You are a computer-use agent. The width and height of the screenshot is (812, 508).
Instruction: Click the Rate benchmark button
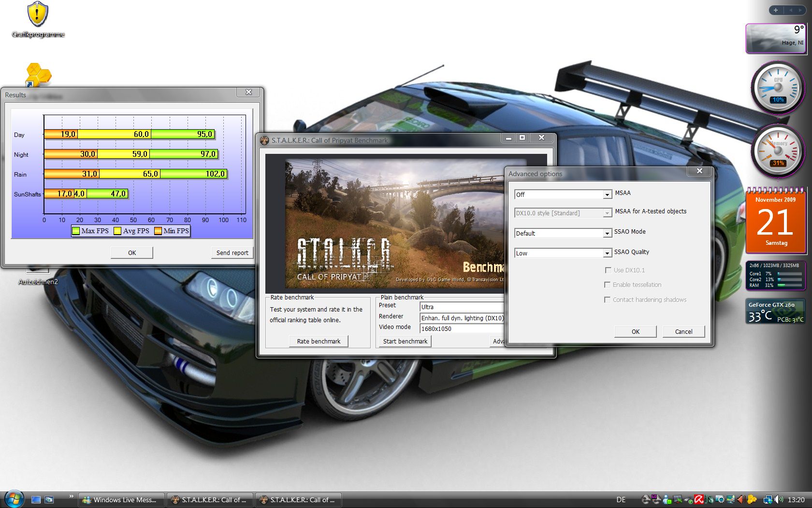click(319, 341)
